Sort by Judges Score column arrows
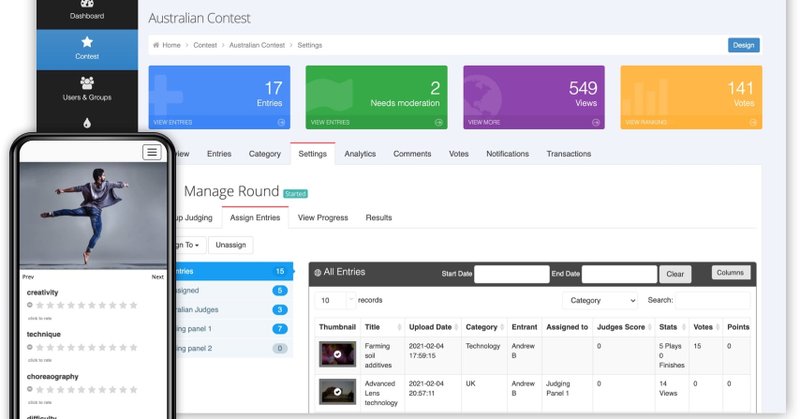Viewport: 800px width, 419px height. (x=650, y=327)
